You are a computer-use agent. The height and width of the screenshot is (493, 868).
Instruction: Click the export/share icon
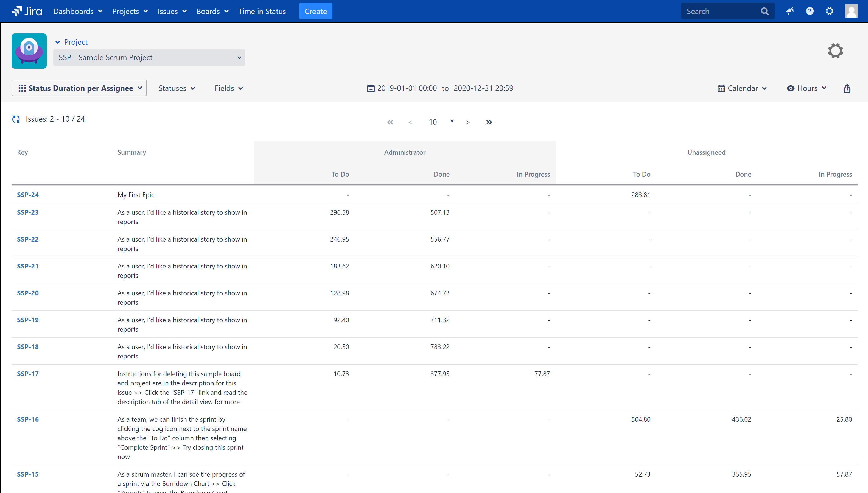(x=847, y=88)
